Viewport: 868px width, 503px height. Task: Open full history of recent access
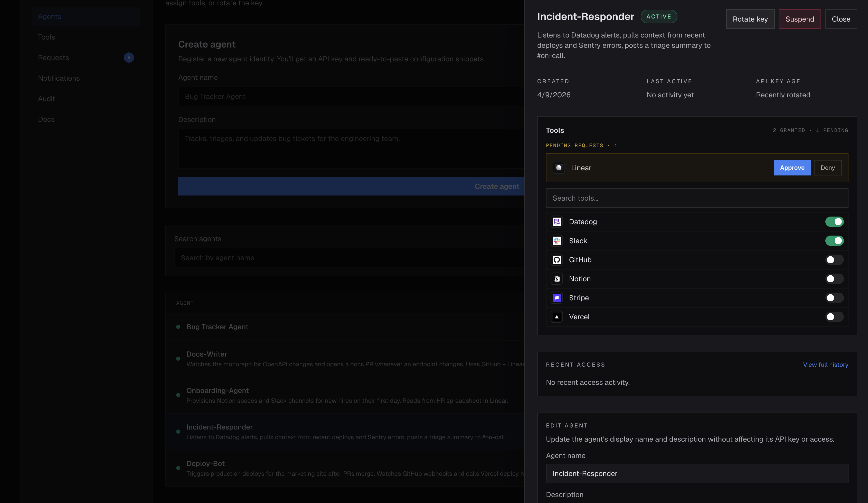coord(825,365)
